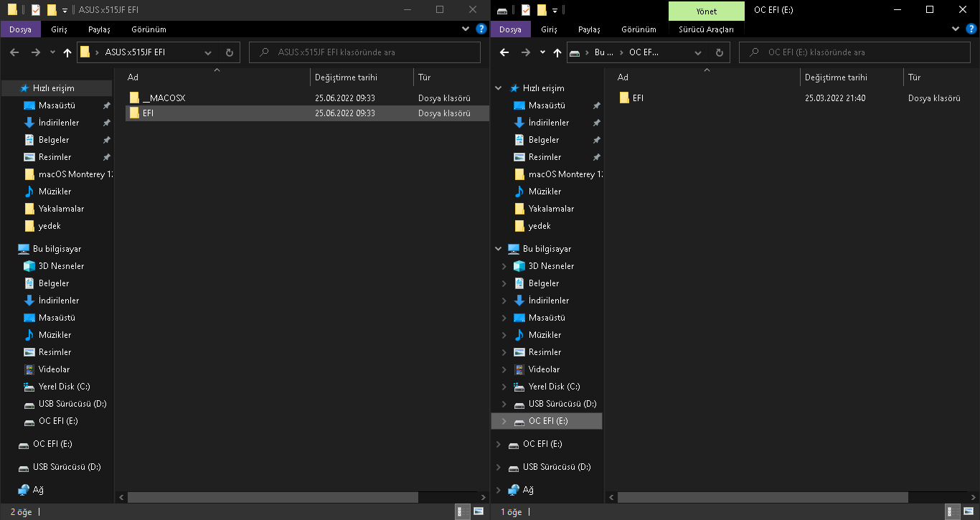Select the EFI folder on the OC EFI drive
Screen dimensions: 980x520
(796, 98)
